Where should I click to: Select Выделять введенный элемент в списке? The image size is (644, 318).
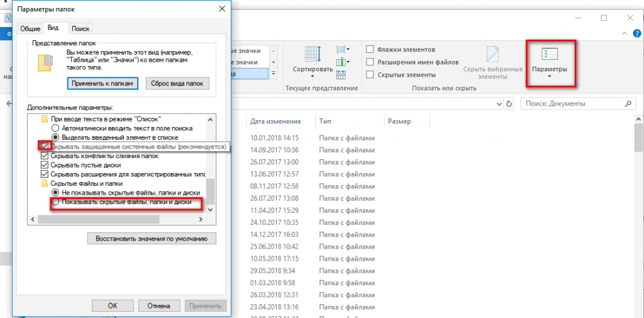point(55,137)
